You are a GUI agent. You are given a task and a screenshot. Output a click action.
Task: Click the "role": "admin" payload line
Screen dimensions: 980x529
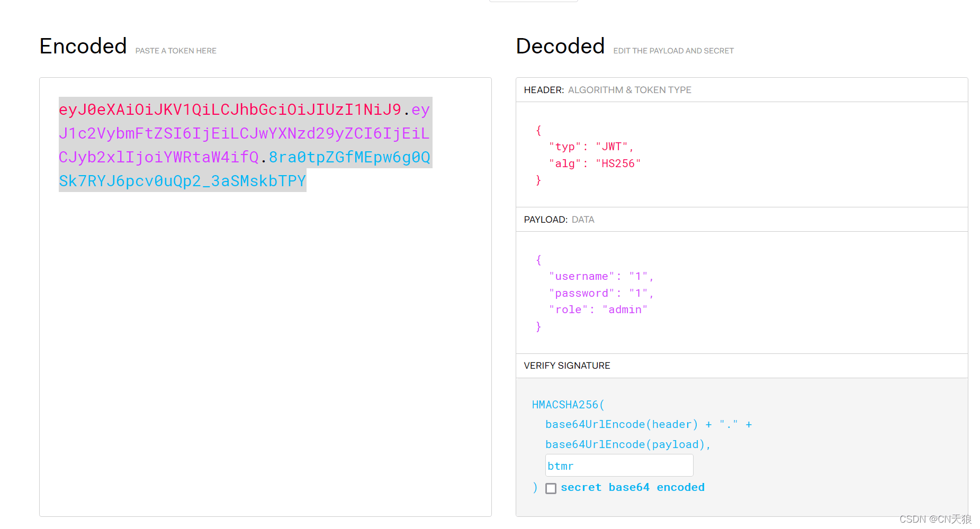click(x=598, y=309)
